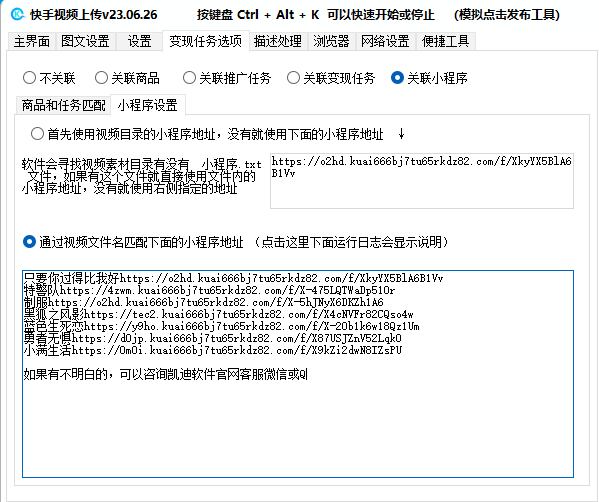This screenshot has width=599, height=502.
Task: Click inside the filename matching address list box
Action: [298, 374]
